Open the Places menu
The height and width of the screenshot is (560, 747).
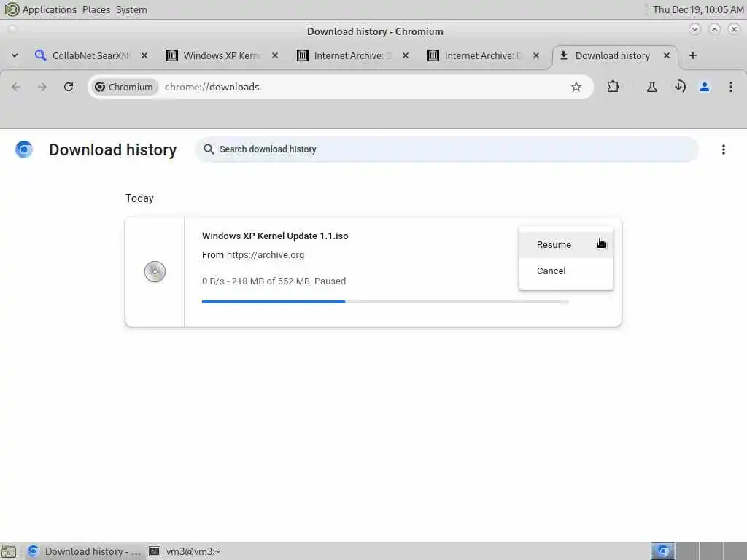pyautogui.click(x=96, y=9)
